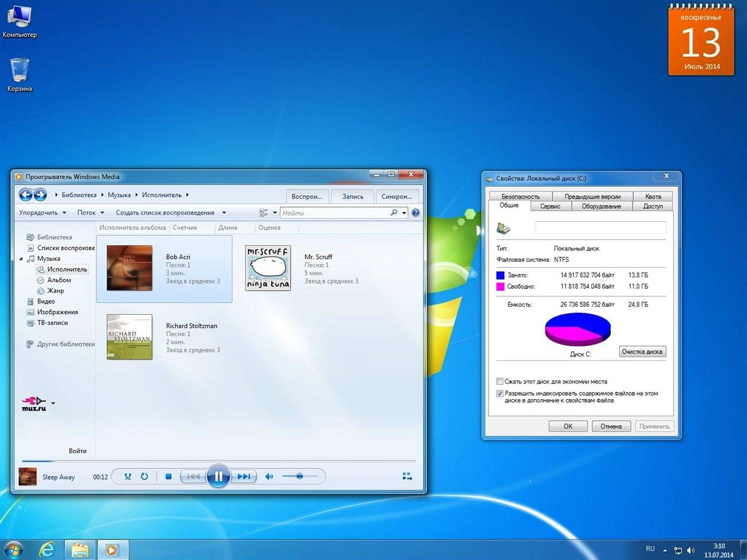747x560 pixels.
Task: Select Mr. Scruff Ninja Tuna album art
Action: click(268, 268)
